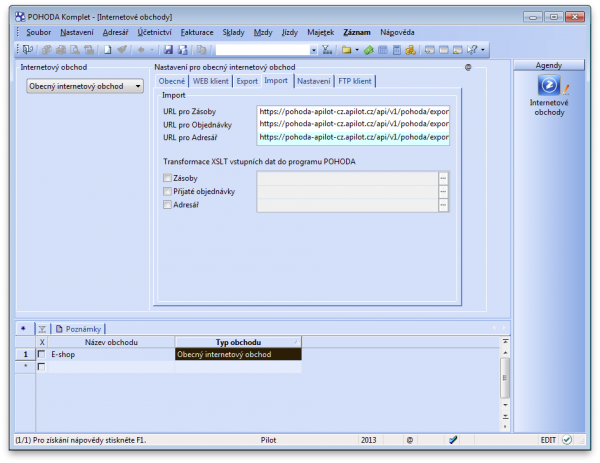Click the green money tag icon
Viewport: 600px width, 463px height.
click(368, 50)
